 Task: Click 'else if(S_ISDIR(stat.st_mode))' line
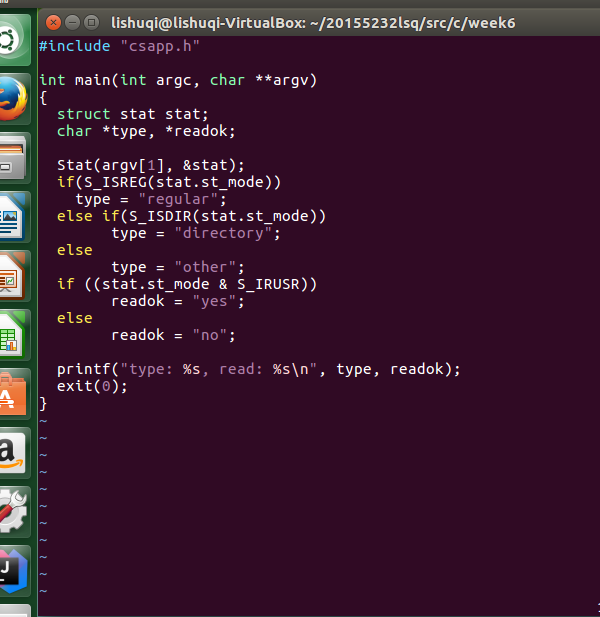click(191, 216)
